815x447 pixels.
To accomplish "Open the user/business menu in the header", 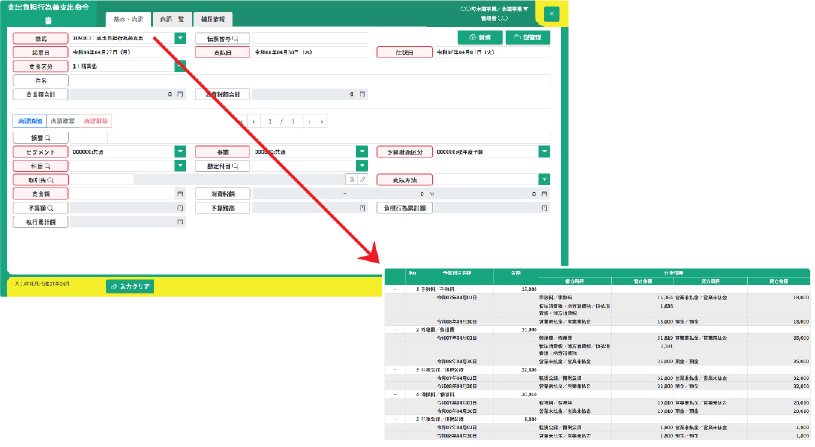I will point(494,9).
